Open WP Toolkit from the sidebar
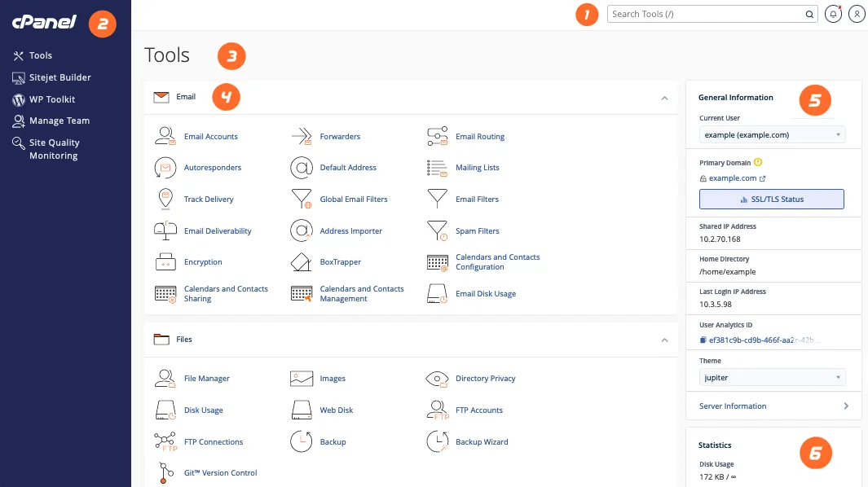868x487 pixels. [x=52, y=99]
